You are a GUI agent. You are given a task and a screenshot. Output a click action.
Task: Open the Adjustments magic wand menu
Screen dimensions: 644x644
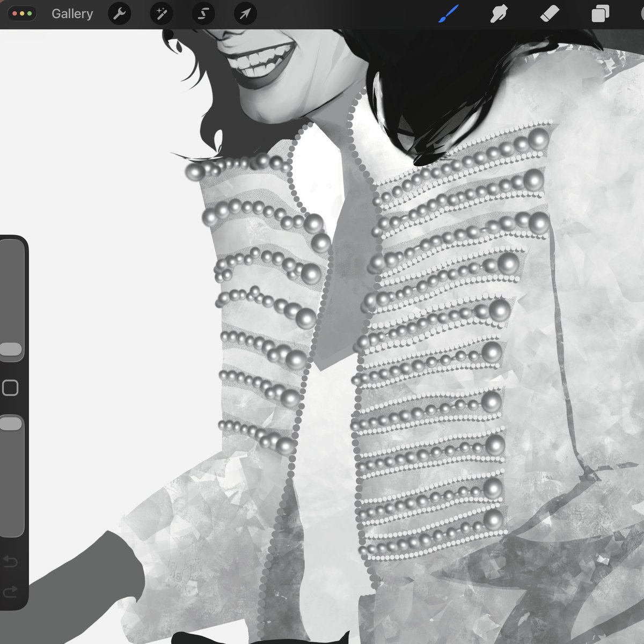tap(161, 14)
